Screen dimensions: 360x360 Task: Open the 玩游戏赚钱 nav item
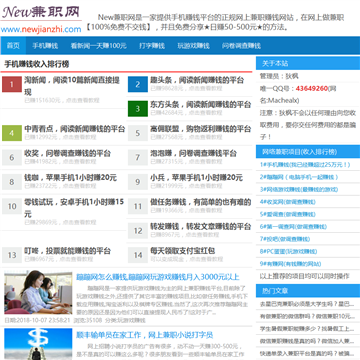(193, 46)
